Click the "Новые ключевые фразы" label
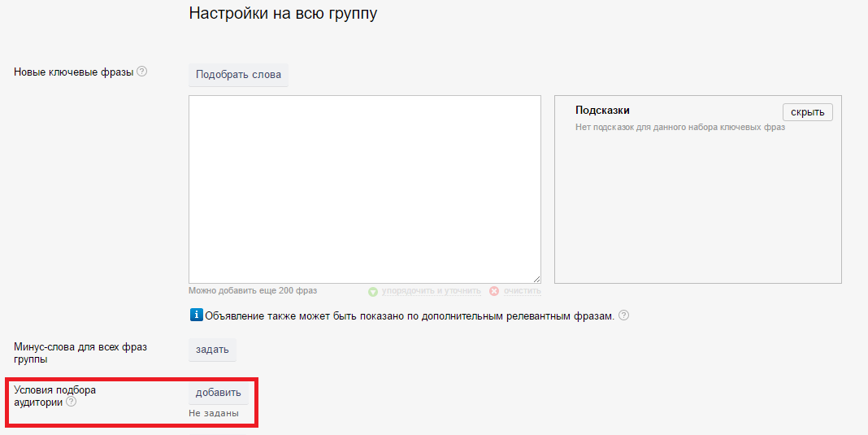The height and width of the screenshot is (435, 868). (x=73, y=72)
